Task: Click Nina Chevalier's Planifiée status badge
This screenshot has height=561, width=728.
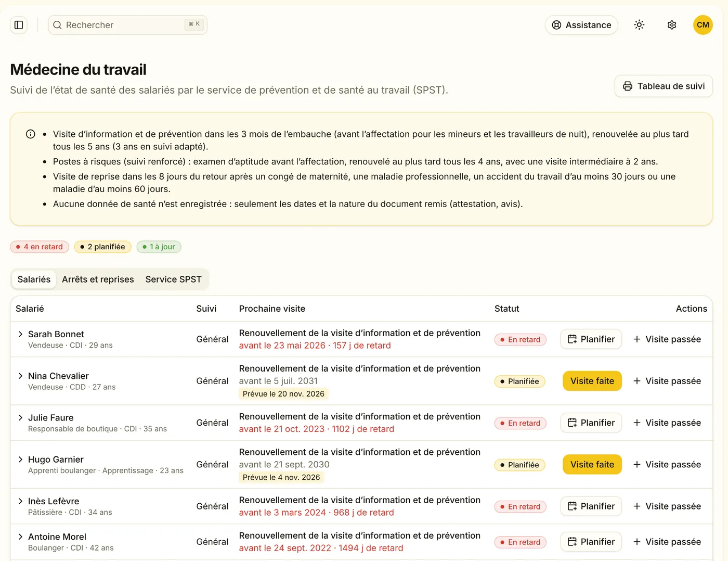Action: tap(519, 381)
